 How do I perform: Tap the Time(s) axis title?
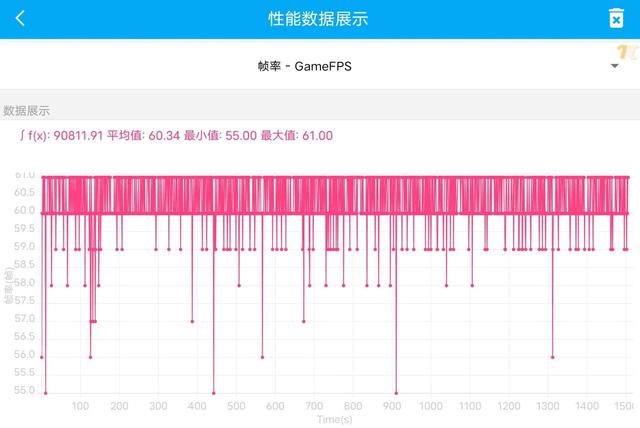(335, 419)
